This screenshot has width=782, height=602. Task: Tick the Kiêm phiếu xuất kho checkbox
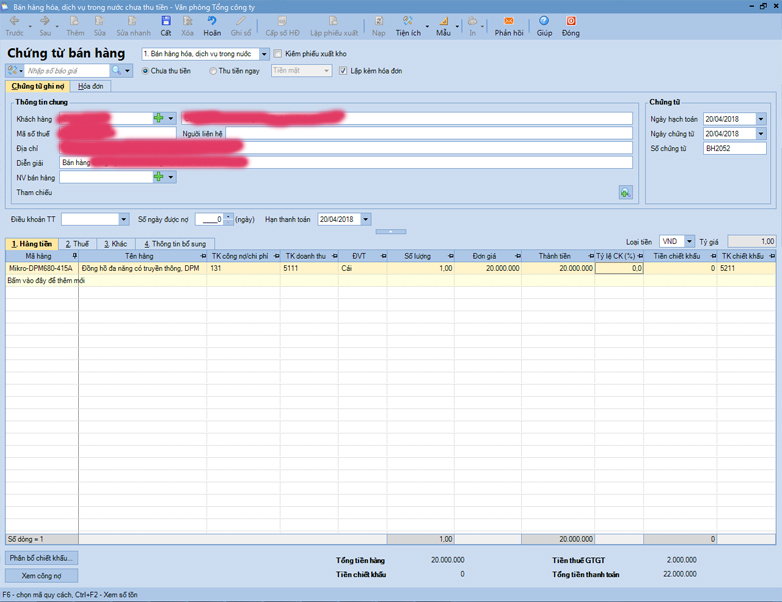coord(278,53)
